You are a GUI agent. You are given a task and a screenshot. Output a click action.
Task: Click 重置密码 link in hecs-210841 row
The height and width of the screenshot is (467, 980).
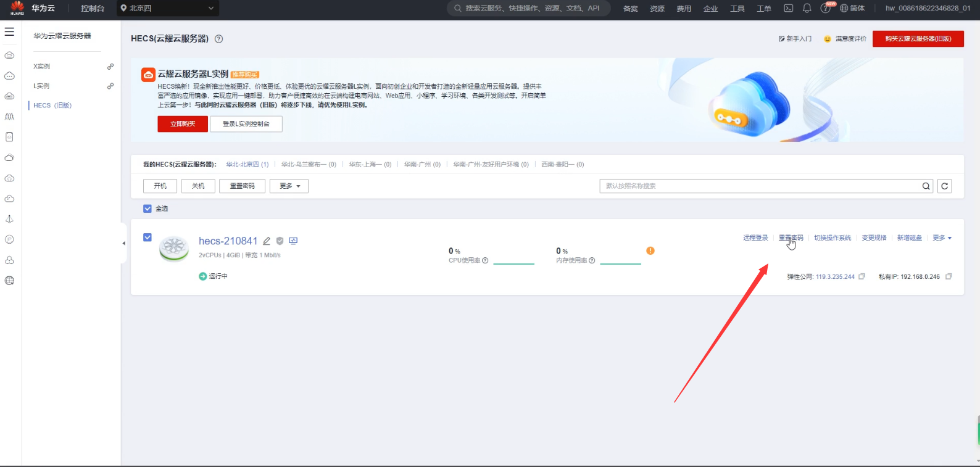791,238
